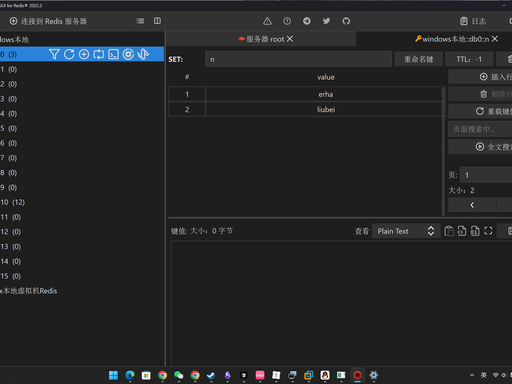The image size is (512, 384).
Task: Click the key name field containing n
Action: (298, 59)
